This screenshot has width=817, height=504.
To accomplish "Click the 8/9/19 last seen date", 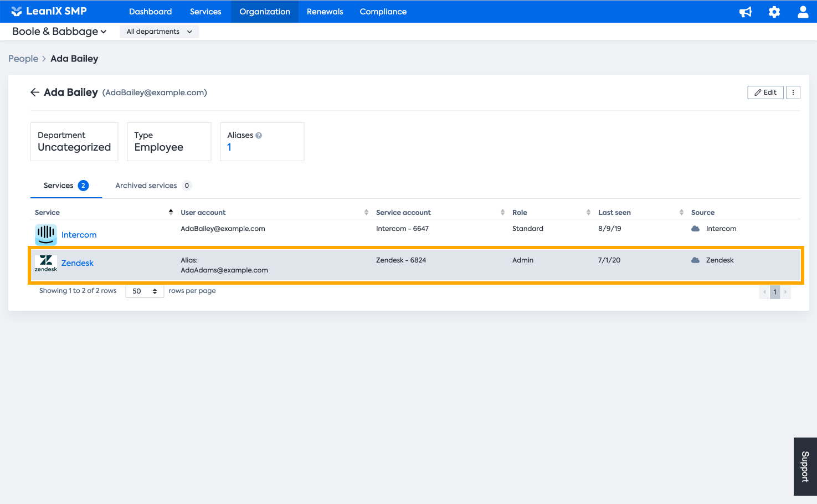I will (610, 229).
